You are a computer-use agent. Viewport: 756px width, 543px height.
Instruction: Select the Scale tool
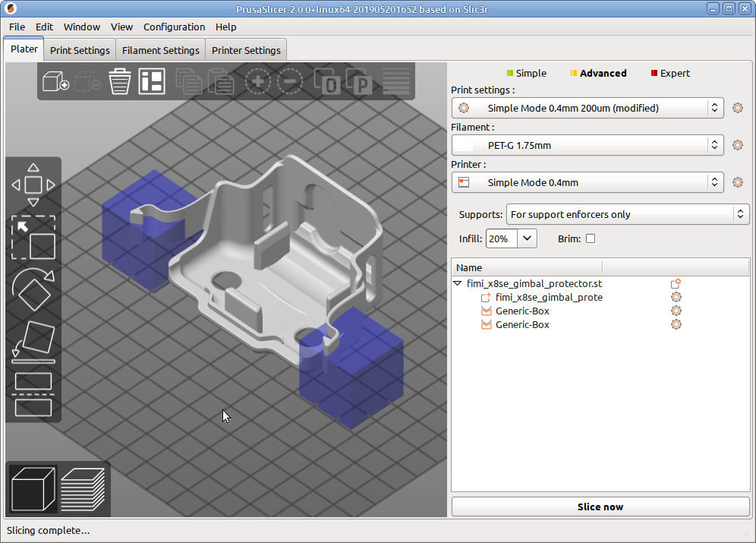[33, 238]
